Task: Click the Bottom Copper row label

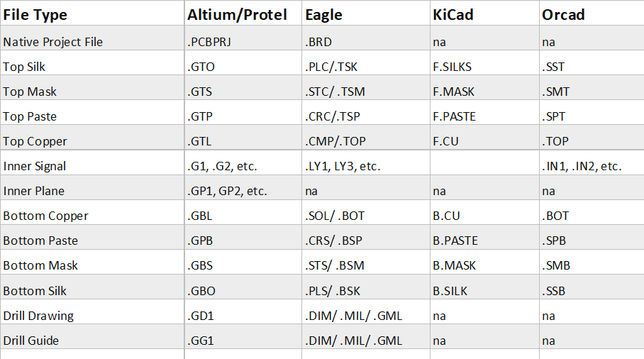Action: point(46,216)
